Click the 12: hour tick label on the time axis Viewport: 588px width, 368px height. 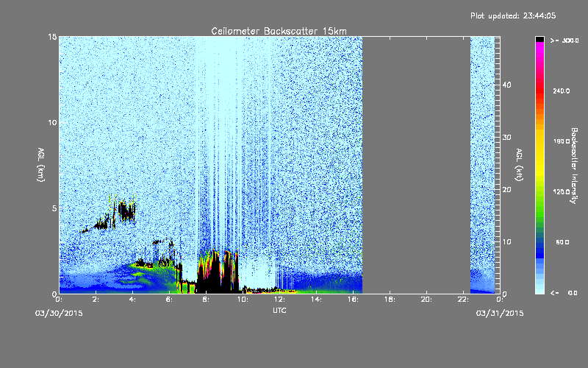pos(279,300)
